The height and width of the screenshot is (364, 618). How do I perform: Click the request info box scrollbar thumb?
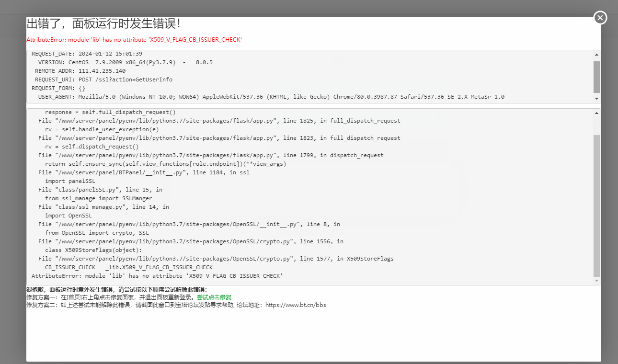596,77
